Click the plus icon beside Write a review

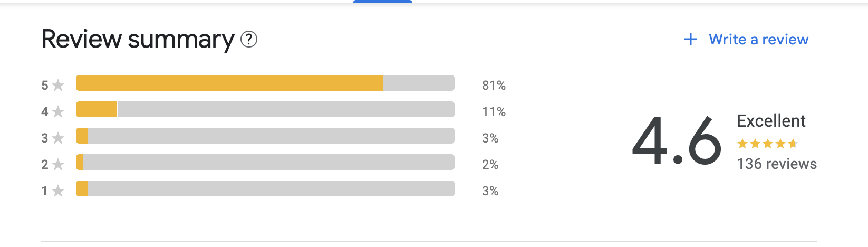(x=690, y=39)
